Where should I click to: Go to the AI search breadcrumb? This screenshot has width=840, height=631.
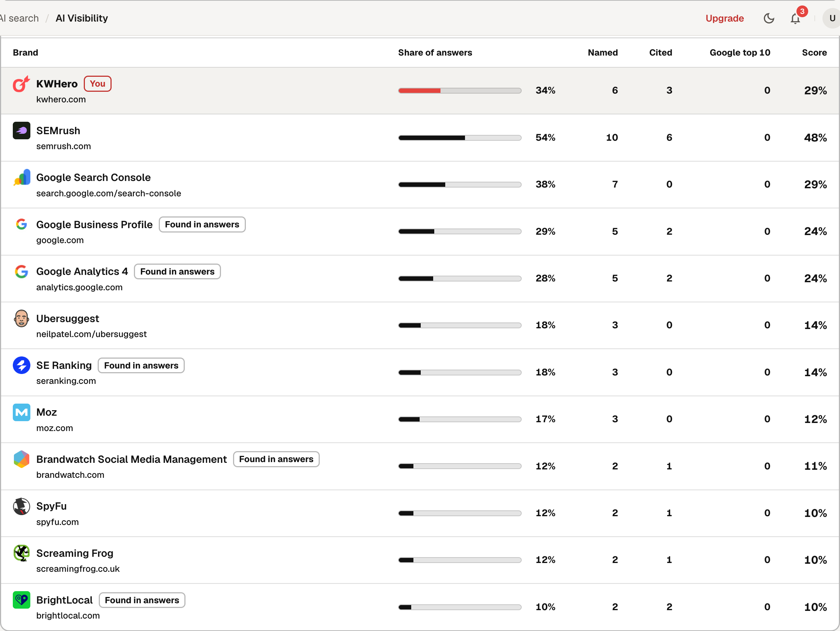[19, 18]
